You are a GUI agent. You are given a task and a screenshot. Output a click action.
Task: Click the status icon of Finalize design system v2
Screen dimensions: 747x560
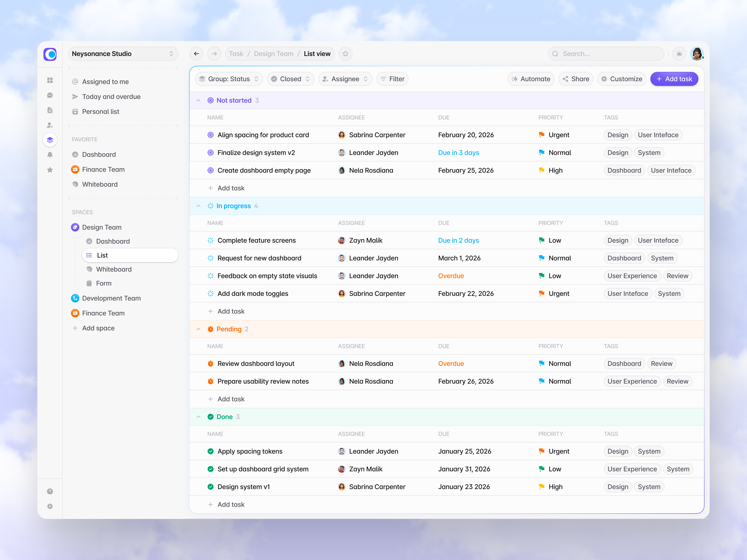pos(210,153)
